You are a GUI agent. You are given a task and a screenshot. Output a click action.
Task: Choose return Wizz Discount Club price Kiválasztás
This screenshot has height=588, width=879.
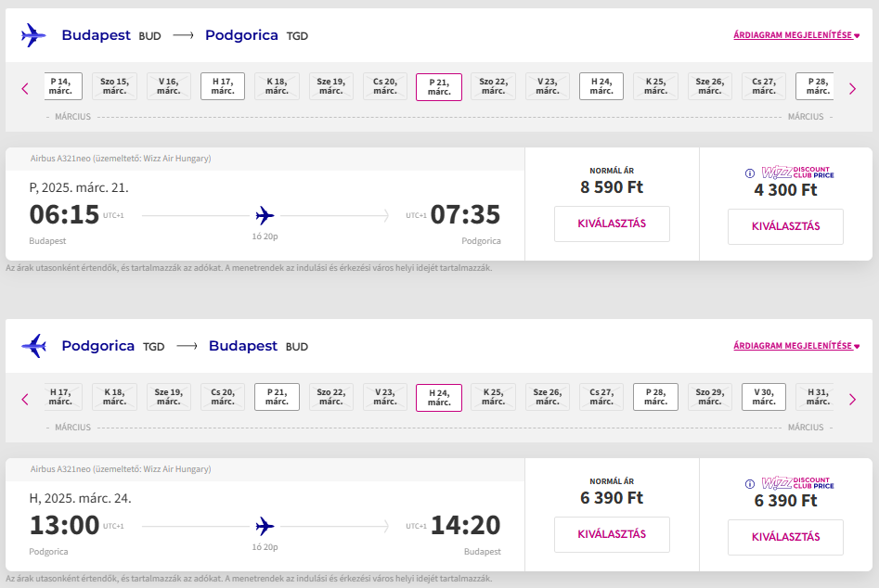[785, 538]
